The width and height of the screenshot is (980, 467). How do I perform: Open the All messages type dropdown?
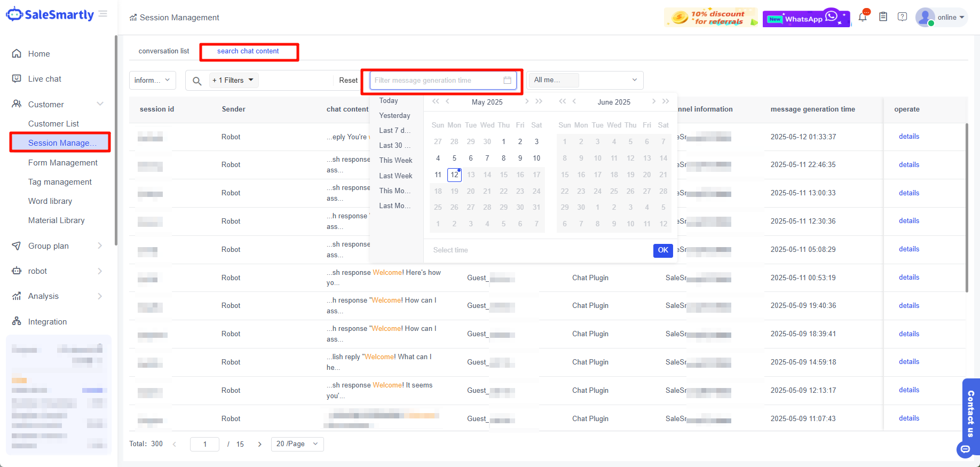585,80
